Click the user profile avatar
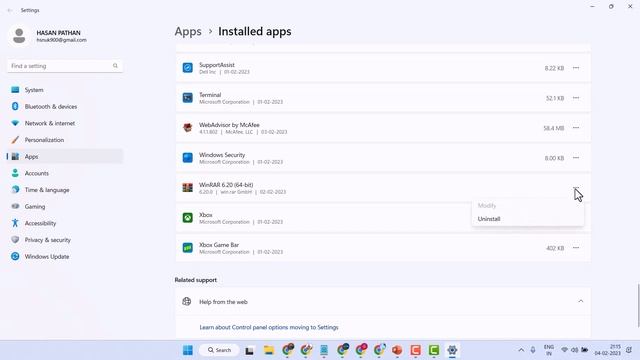Image resolution: width=640 pixels, height=360 pixels. click(19, 36)
